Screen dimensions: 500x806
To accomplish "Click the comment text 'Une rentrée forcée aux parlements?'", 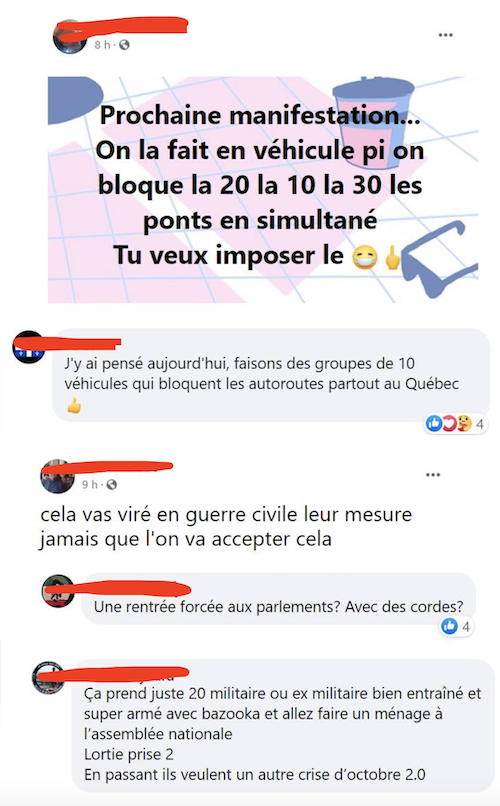I will [217, 607].
